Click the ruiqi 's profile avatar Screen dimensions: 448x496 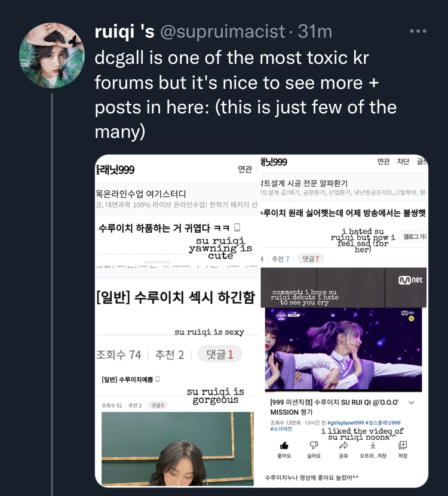pos(52,56)
